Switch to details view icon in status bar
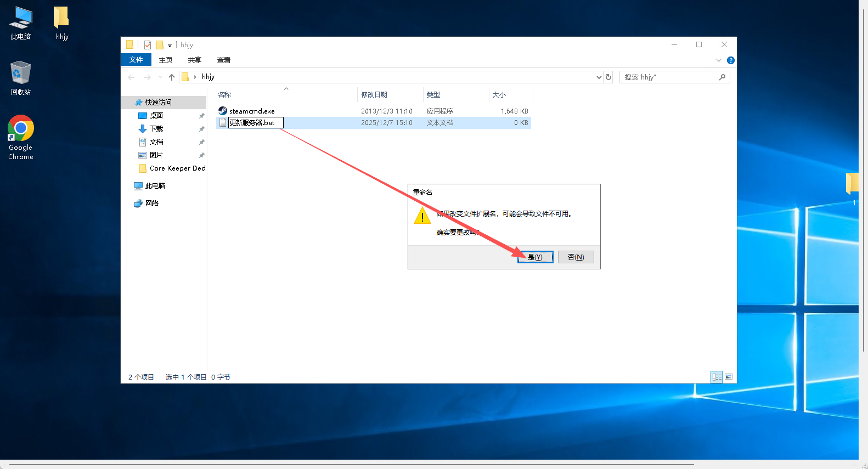868x469 pixels. tap(717, 377)
